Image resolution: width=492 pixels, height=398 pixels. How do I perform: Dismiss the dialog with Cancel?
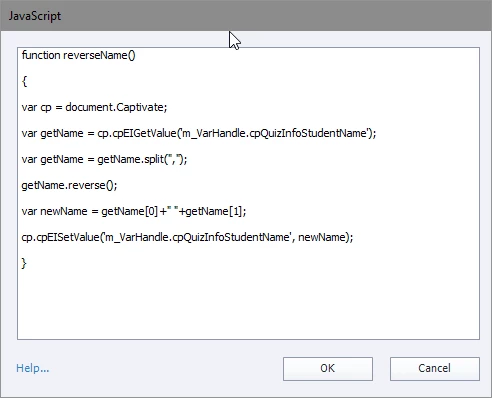coord(435,369)
